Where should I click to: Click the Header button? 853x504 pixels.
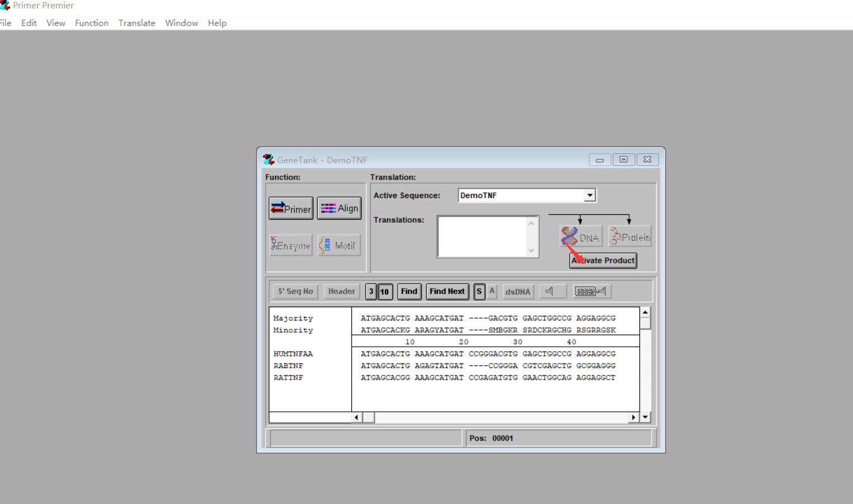(x=342, y=291)
